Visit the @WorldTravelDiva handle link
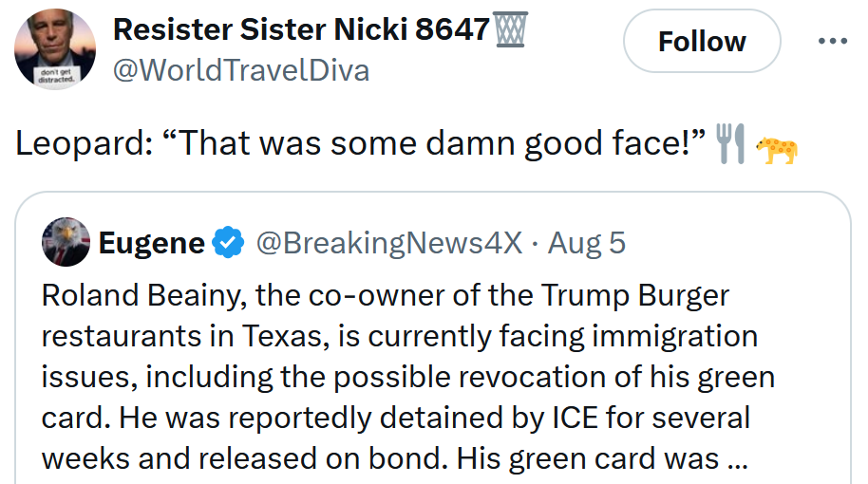 click(x=241, y=70)
